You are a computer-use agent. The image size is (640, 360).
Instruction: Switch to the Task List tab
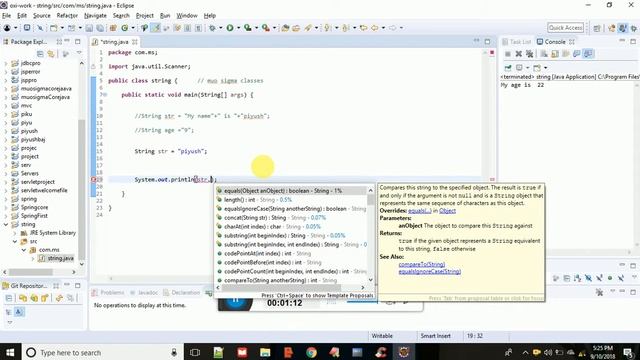tap(517, 42)
